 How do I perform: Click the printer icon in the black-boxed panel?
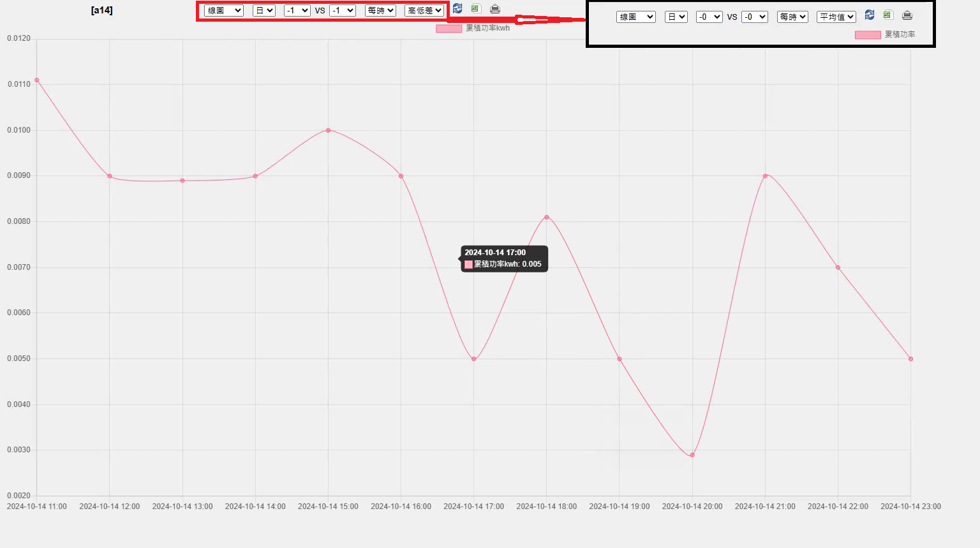(907, 15)
